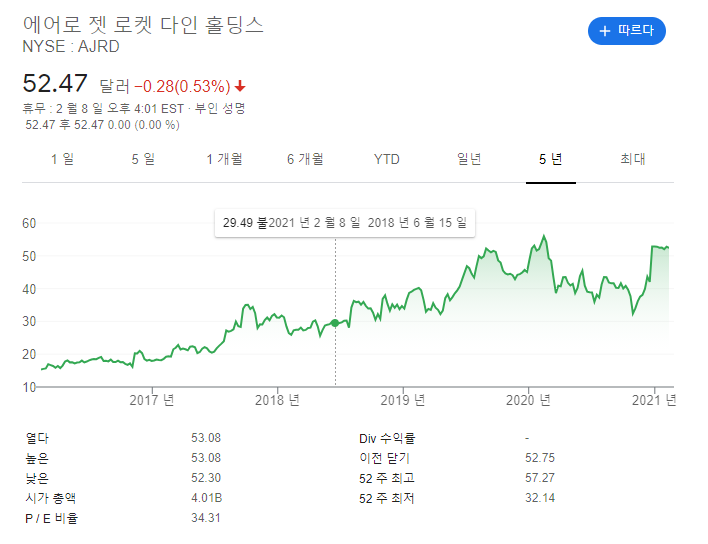Click the 30 y-axis label

[29, 321]
